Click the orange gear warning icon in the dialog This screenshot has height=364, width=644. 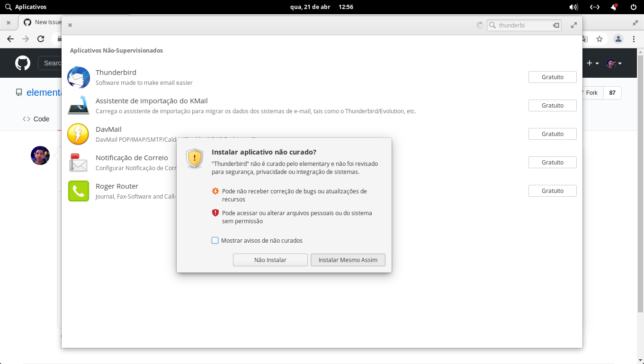click(215, 191)
